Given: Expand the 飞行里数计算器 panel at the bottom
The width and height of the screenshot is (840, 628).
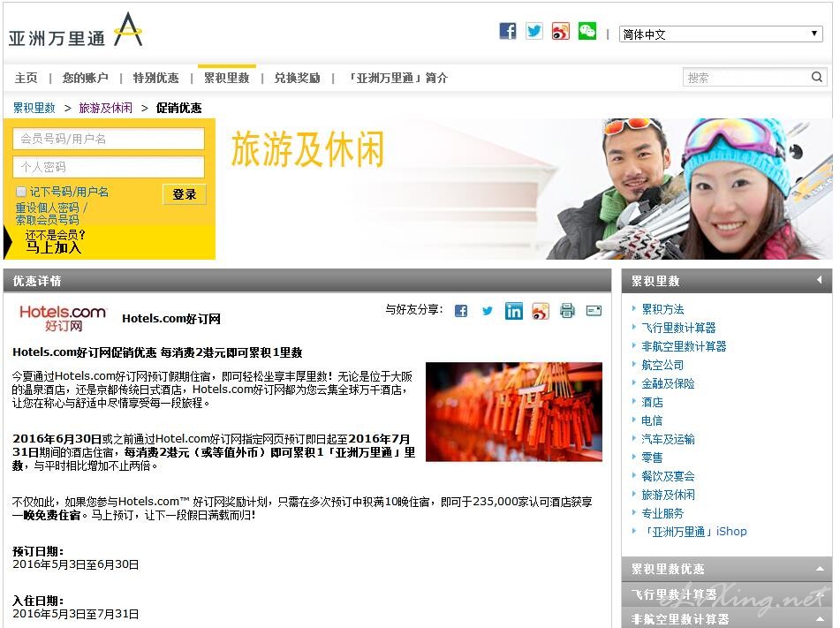Looking at the screenshot, I should [x=727, y=594].
